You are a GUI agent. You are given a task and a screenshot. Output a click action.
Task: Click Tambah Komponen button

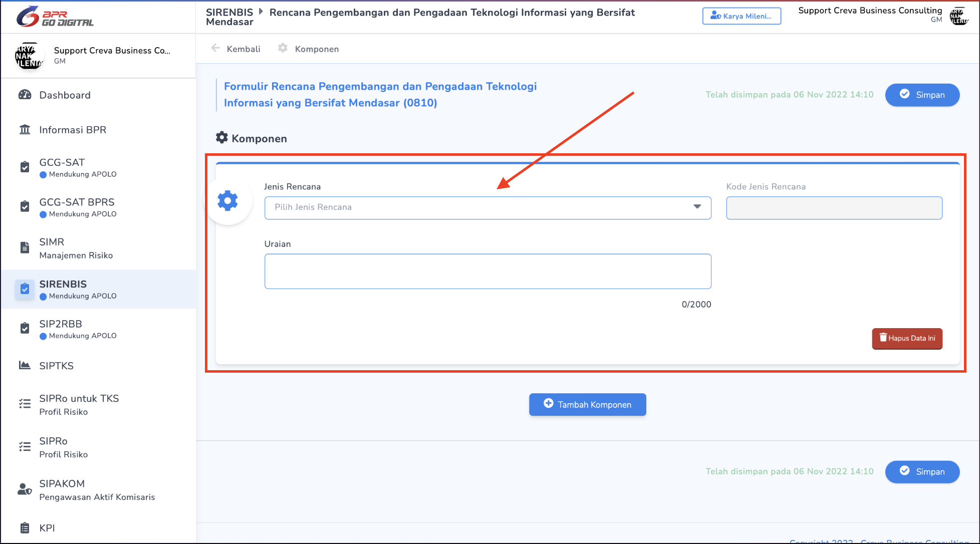point(587,404)
